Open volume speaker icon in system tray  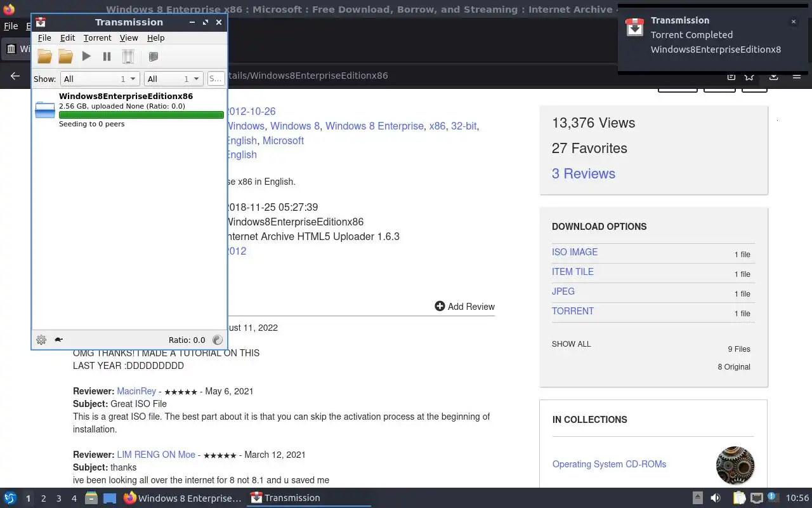pyautogui.click(x=716, y=498)
